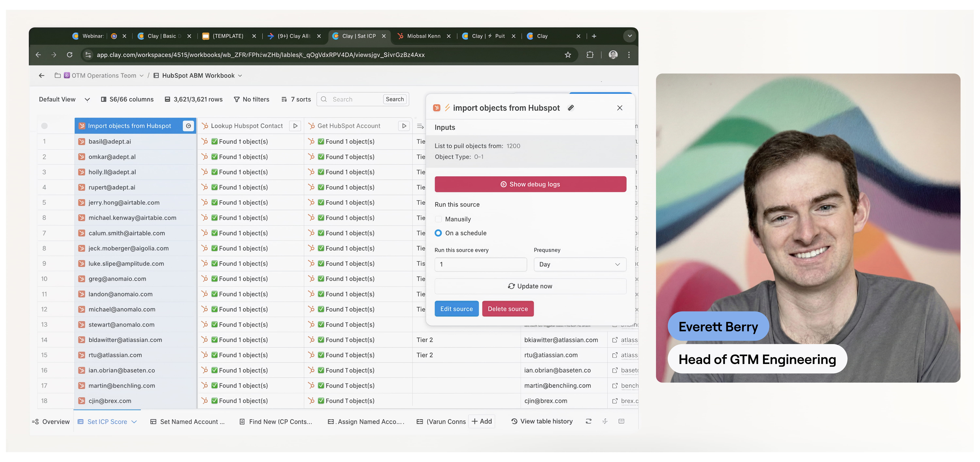Expand the HubSpot ABM Workbook chevron
This screenshot has height=462, width=980.
[x=240, y=76]
